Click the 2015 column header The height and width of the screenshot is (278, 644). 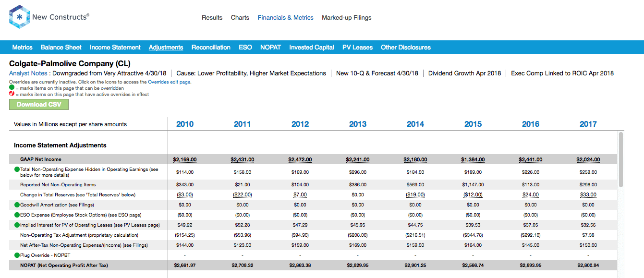[x=473, y=124]
